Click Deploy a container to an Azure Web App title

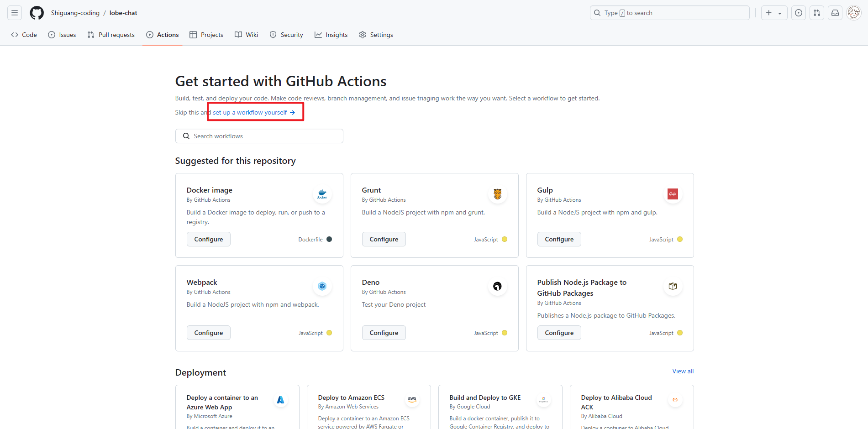click(222, 403)
